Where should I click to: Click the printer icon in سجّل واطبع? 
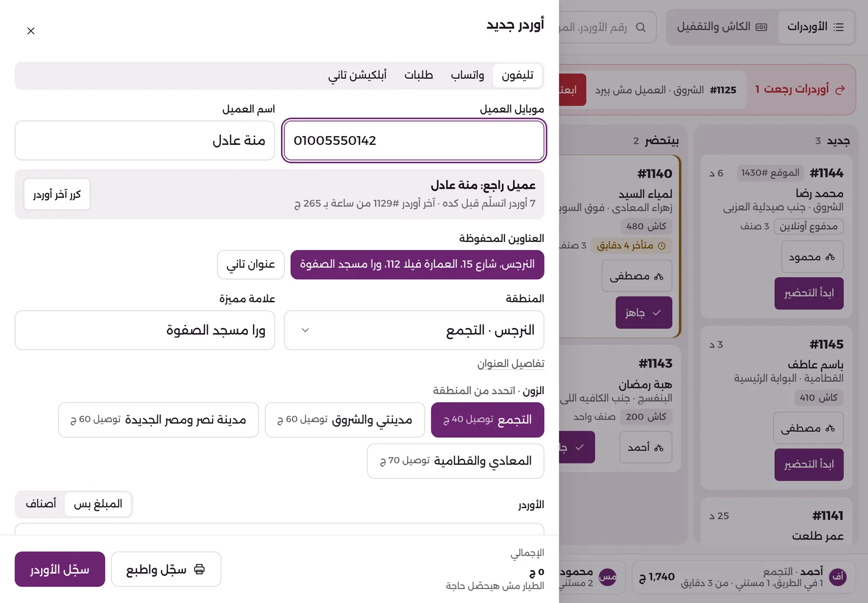coord(200,569)
